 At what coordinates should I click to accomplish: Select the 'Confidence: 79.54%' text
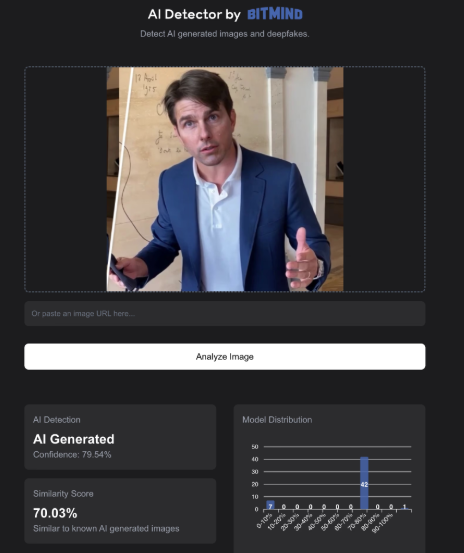click(x=72, y=455)
